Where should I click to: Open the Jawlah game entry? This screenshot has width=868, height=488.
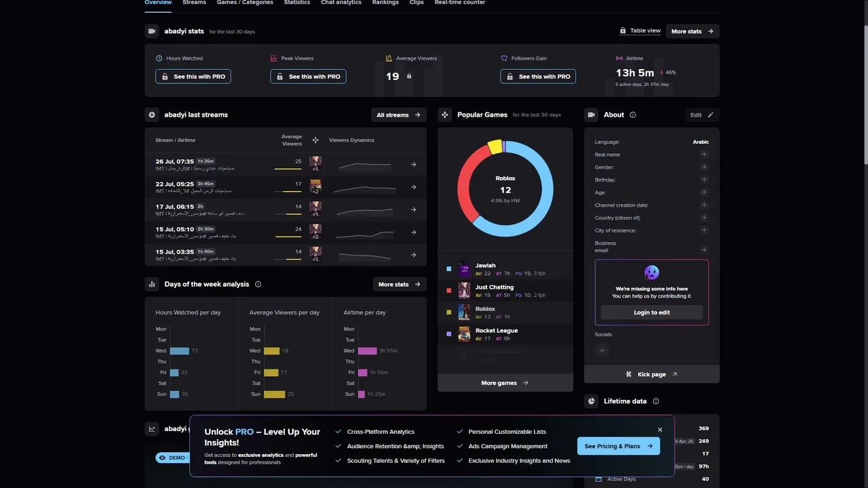coord(505,269)
